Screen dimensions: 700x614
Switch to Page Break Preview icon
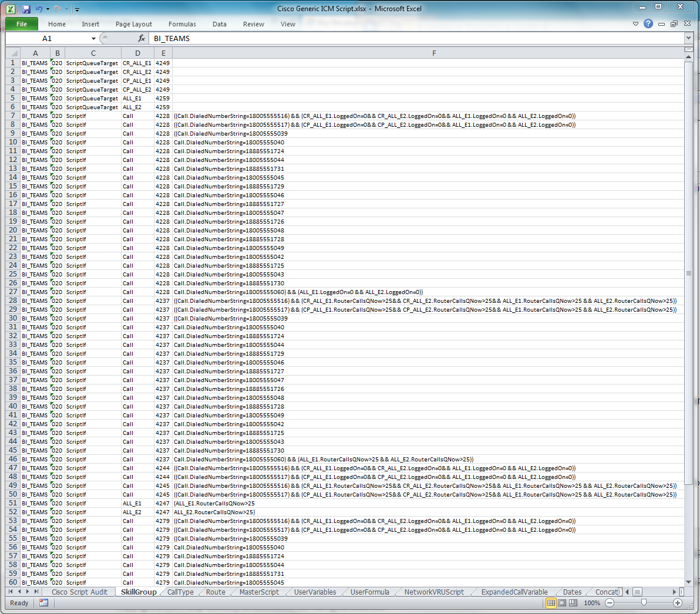[573, 603]
